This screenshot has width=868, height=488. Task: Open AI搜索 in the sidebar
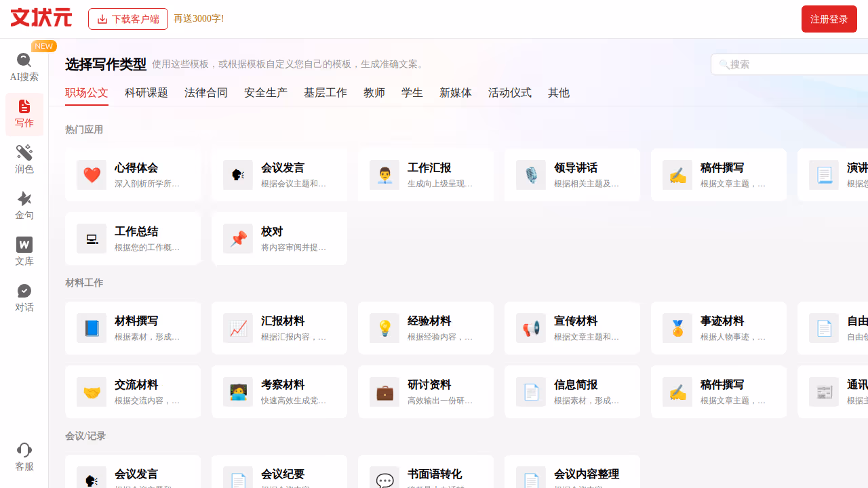tap(24, 68)
